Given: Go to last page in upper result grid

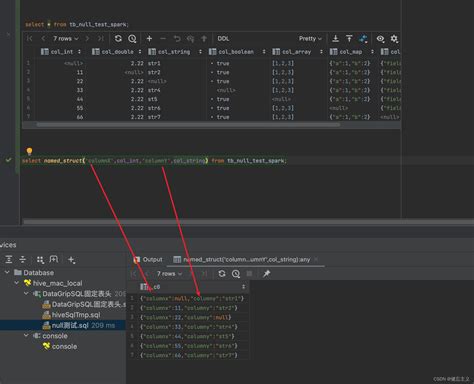Looking at the screenshot, I should click(100, 39).
